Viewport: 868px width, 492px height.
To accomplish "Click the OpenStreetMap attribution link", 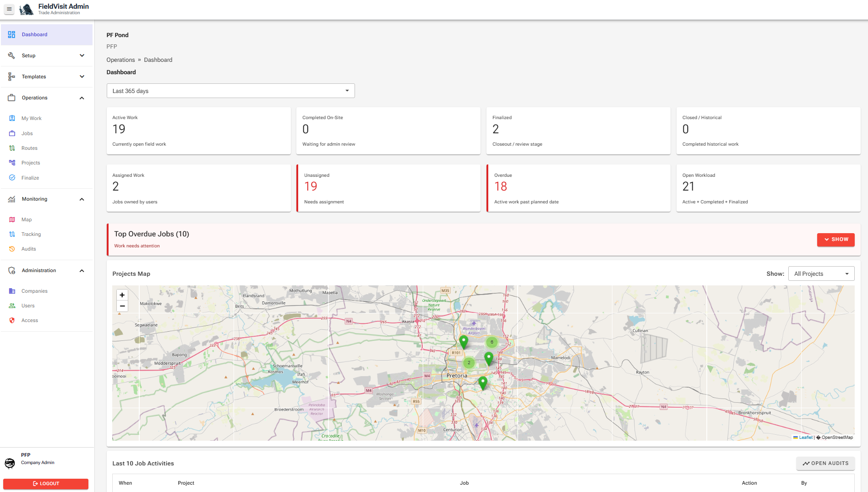I will [x=837, y=437].
